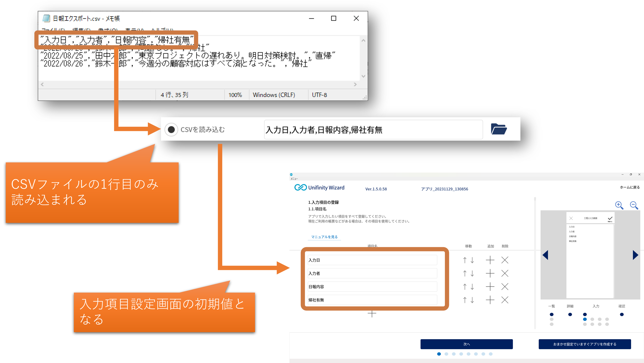The image size is (644, 363).
Task: Select the CSVを読み込む radio button
Action: [x=171, y=129]
